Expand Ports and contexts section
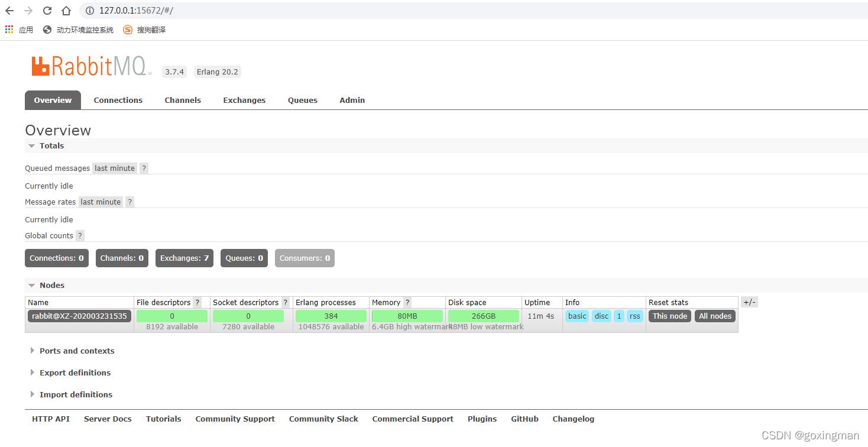The width and height of the screenshot is (868, 447). click(x=76, y=351)
